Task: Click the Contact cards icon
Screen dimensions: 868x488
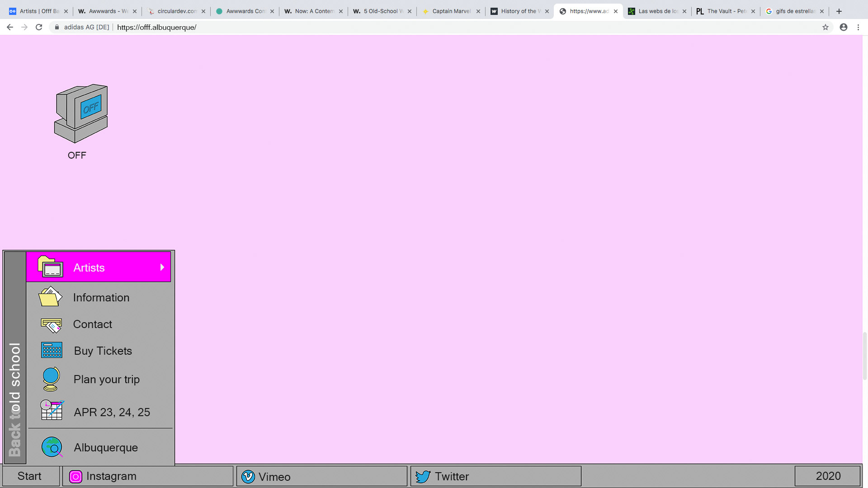Action: [x=51, y=324]
